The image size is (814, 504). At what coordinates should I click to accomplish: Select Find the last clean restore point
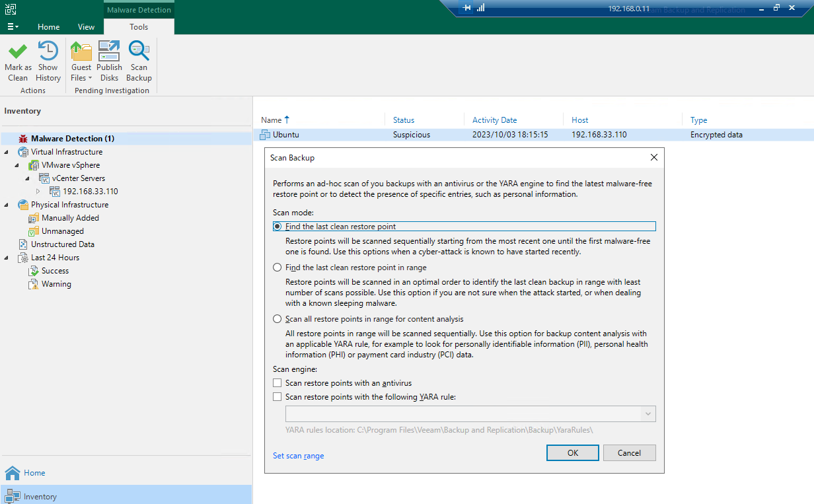[277, 227]
